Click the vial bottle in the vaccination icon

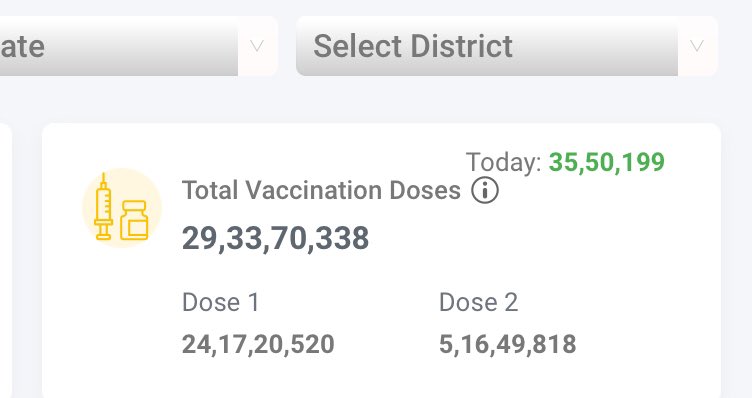[134, 220]
